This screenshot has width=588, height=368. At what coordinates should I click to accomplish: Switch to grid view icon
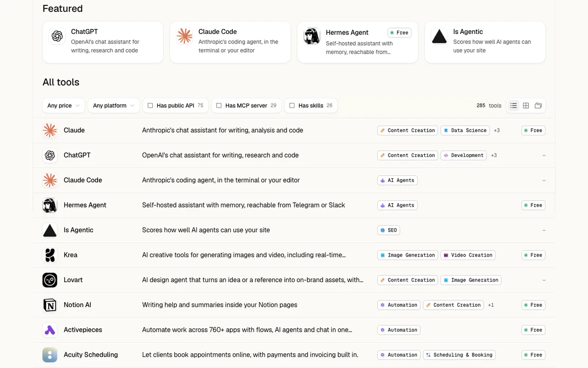(526, 105)
